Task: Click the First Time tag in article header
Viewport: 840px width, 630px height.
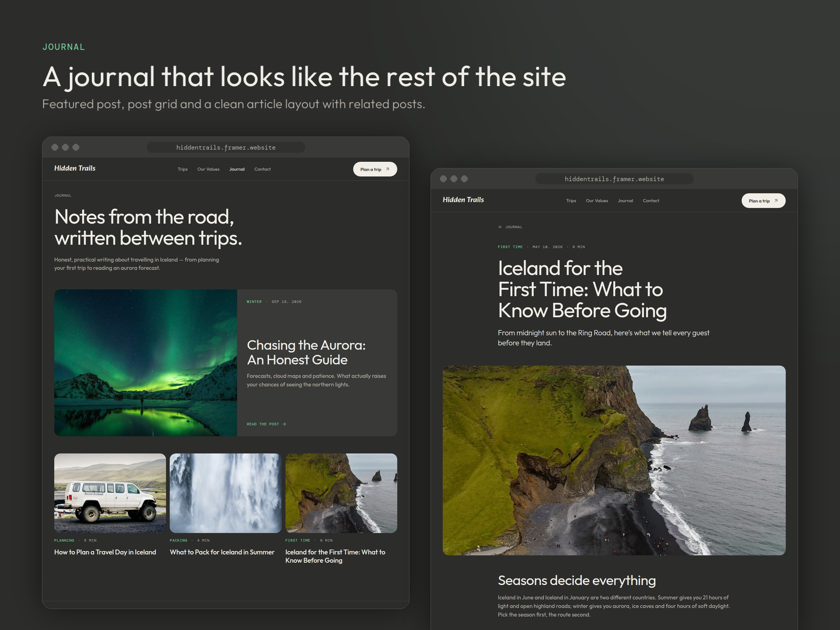Action: (510, 247)
